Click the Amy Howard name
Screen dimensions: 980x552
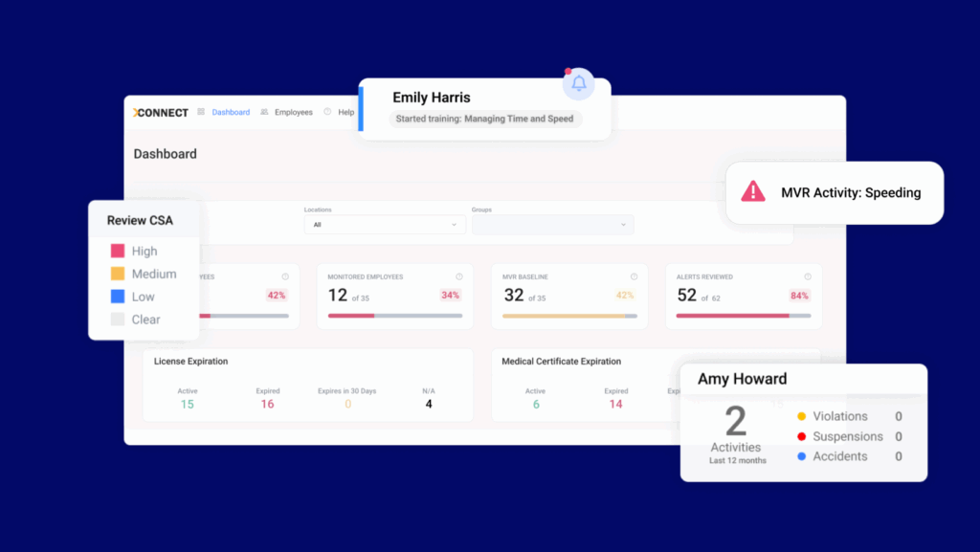pyautogui.click(x=742, y=379)
